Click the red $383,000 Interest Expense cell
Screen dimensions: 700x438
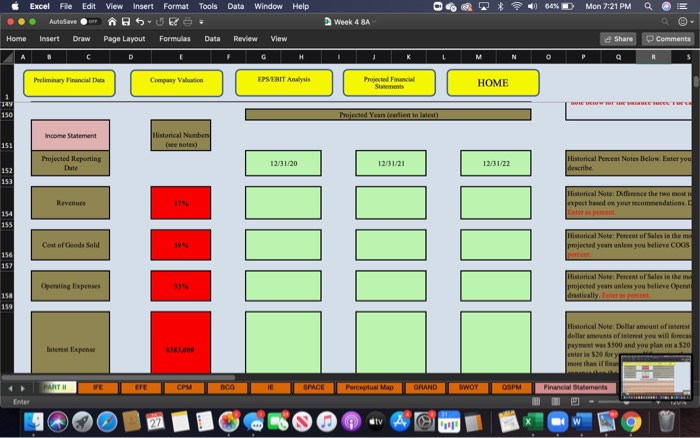tap(181, 342)
